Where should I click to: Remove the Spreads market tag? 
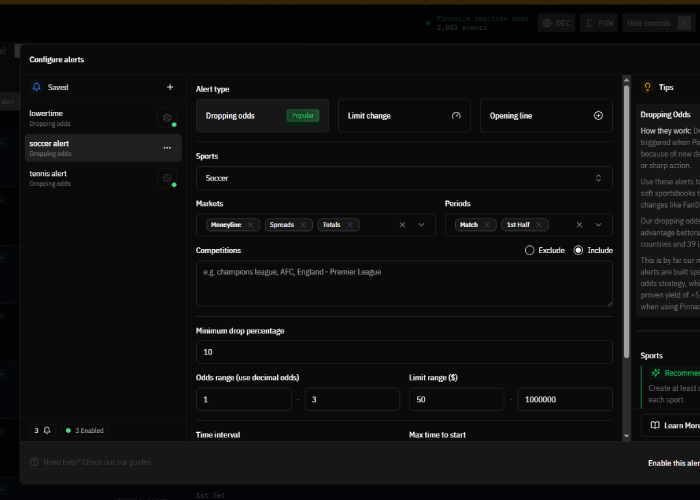tap(303, 225)
